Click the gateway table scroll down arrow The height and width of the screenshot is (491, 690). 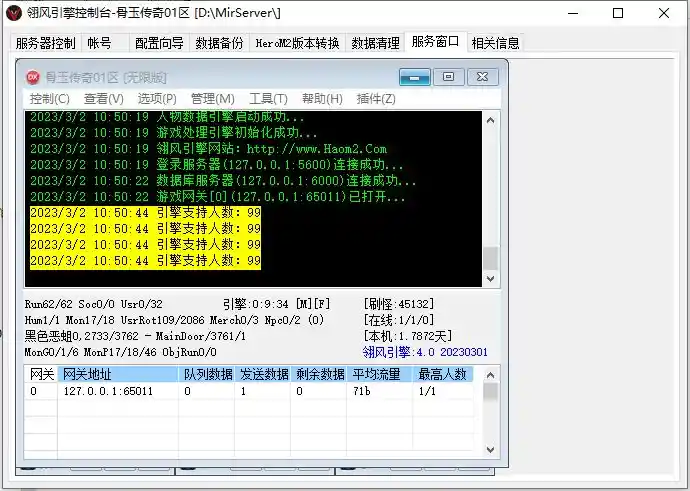point(491,450)
